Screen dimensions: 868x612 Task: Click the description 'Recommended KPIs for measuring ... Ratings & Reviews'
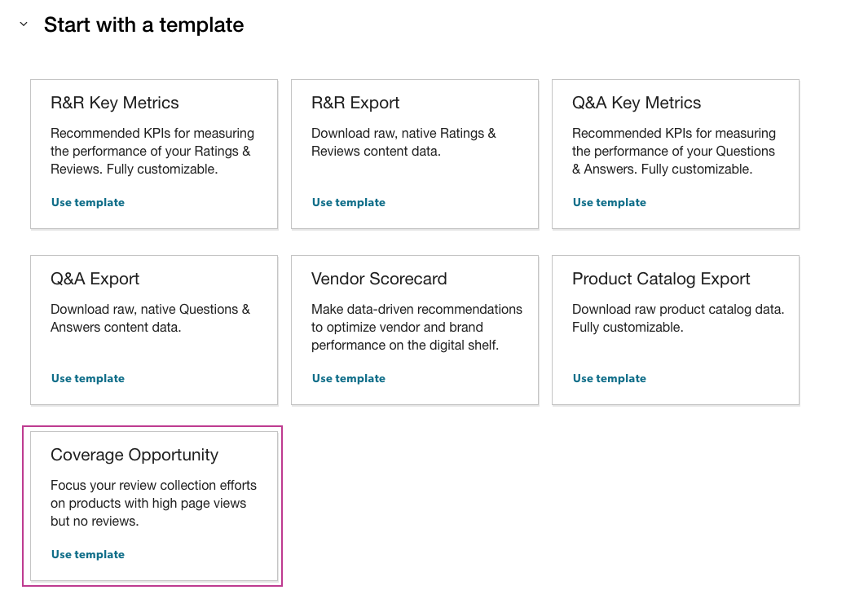[152, 151]
